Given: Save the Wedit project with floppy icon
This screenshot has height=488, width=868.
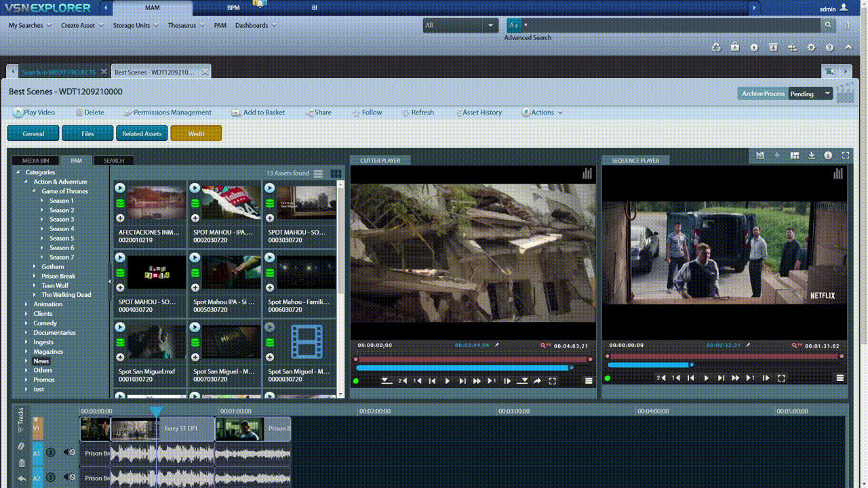Looking at the screenshot, I should click(x=760, y=155).
